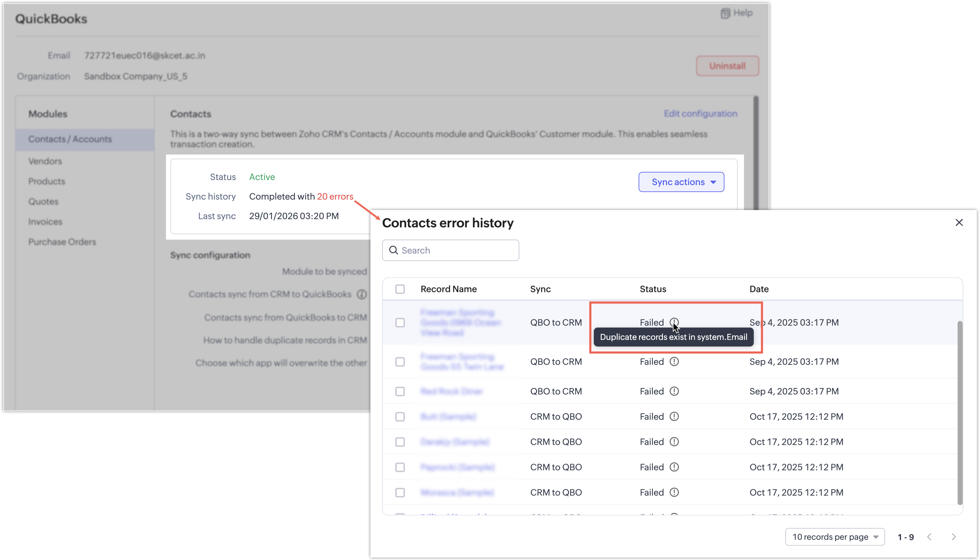980x560 pixels.
Task: Select Contacts / Accounts in the Modules list
Action: point(85,139)
